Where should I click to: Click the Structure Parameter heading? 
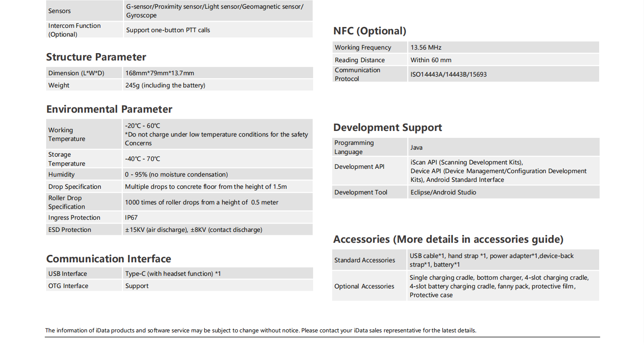coord(96,57)
